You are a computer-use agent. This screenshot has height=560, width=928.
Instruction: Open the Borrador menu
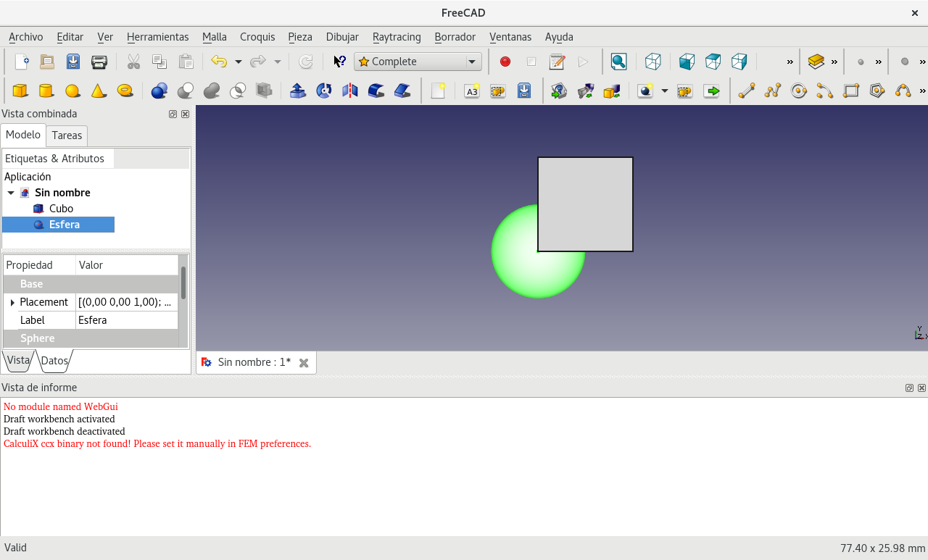pyautogui.click(x=455, y=37)
